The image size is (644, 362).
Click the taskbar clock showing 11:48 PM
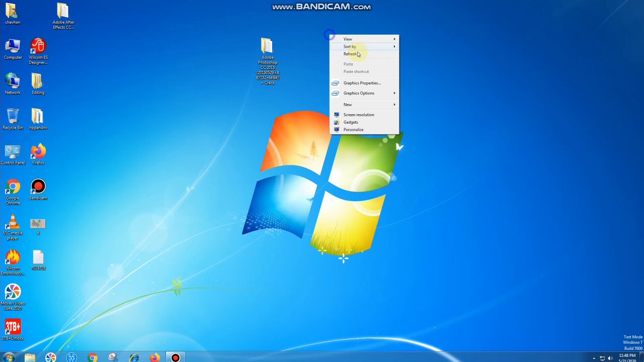pyautogui.click(x=627, y=358)
